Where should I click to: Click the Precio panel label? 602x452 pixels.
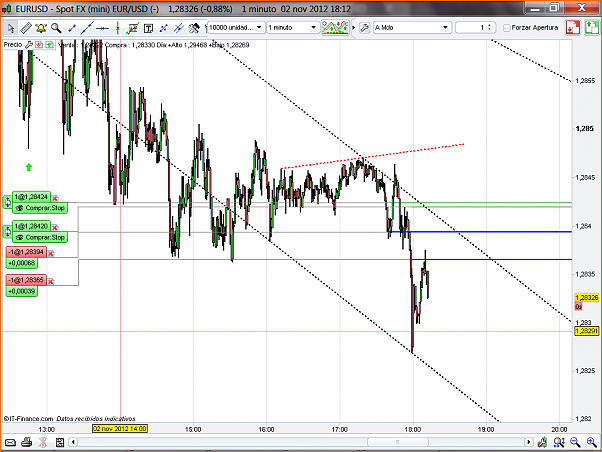[x=13, y=45]
